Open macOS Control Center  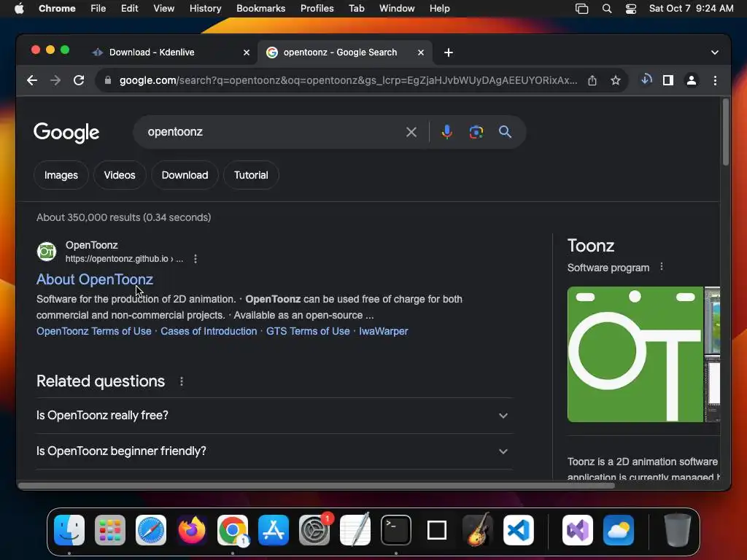click(x=631, y=9)
